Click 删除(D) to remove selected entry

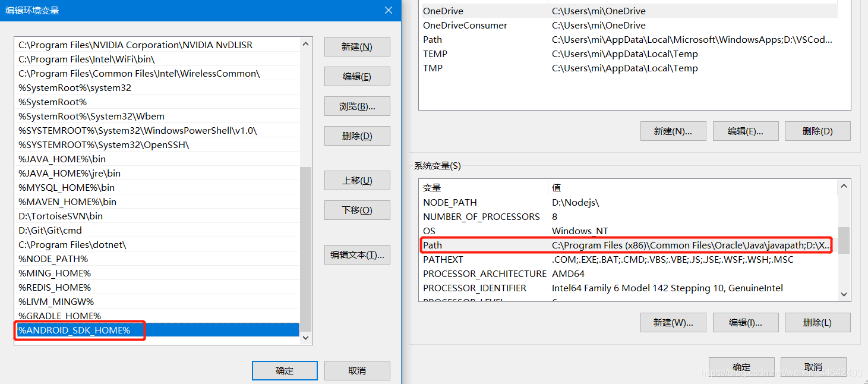(x=356, y=136)
